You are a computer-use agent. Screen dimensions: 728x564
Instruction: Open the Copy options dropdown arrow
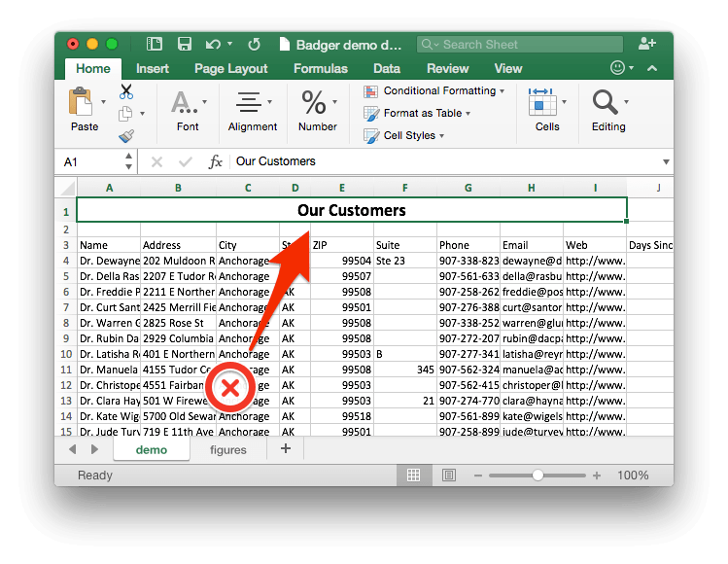point(143,114)
